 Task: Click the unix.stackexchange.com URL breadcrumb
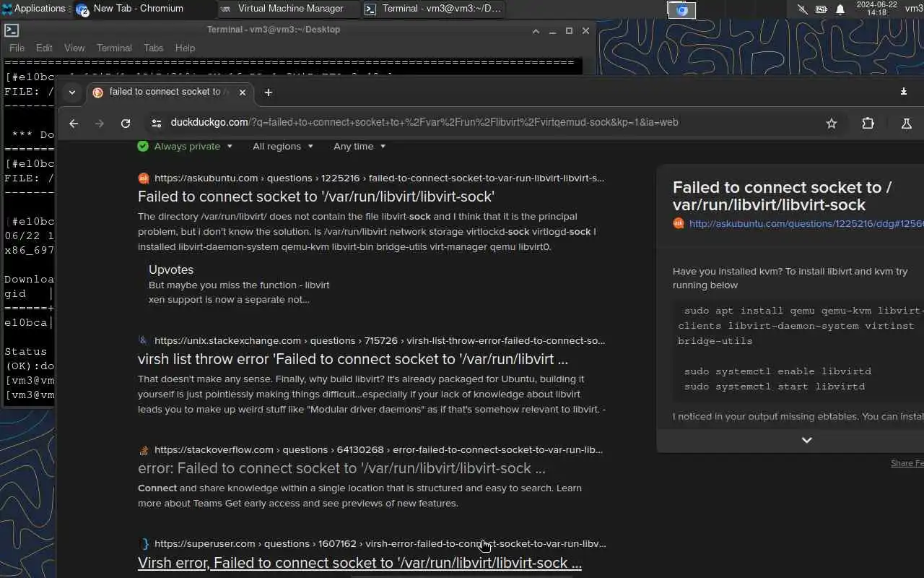click(380, 341)
